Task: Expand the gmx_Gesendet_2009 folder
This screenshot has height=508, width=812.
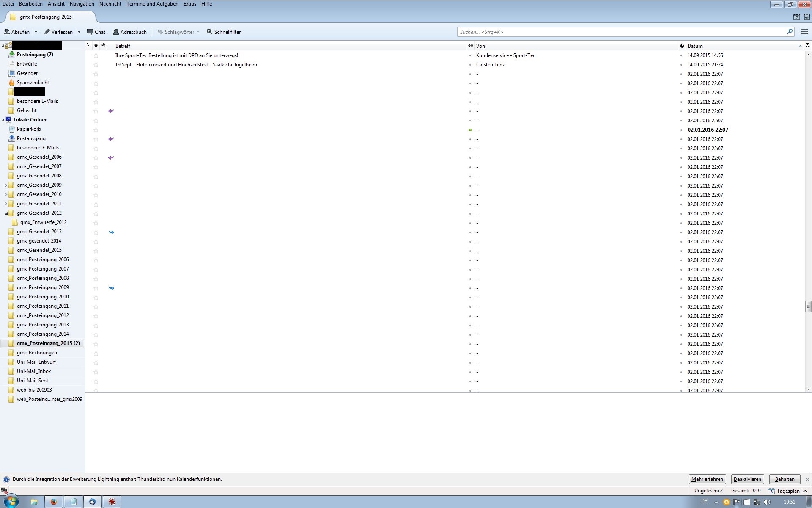Action: (x=6, y=185)
